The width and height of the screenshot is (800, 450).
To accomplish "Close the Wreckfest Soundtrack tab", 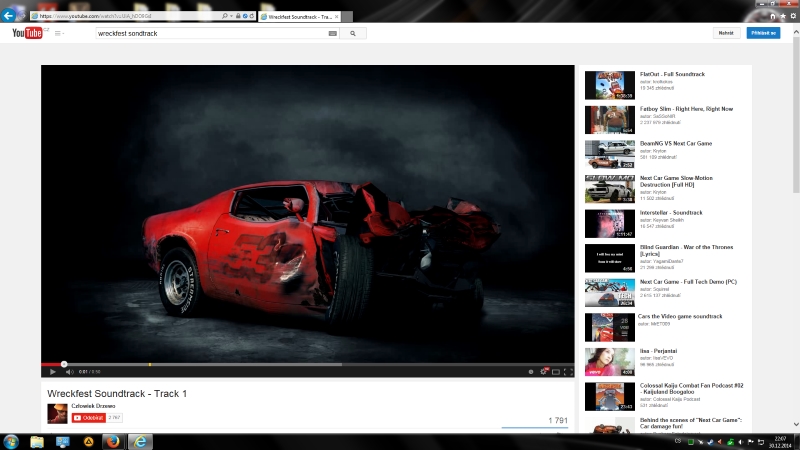I will point(336,17).
